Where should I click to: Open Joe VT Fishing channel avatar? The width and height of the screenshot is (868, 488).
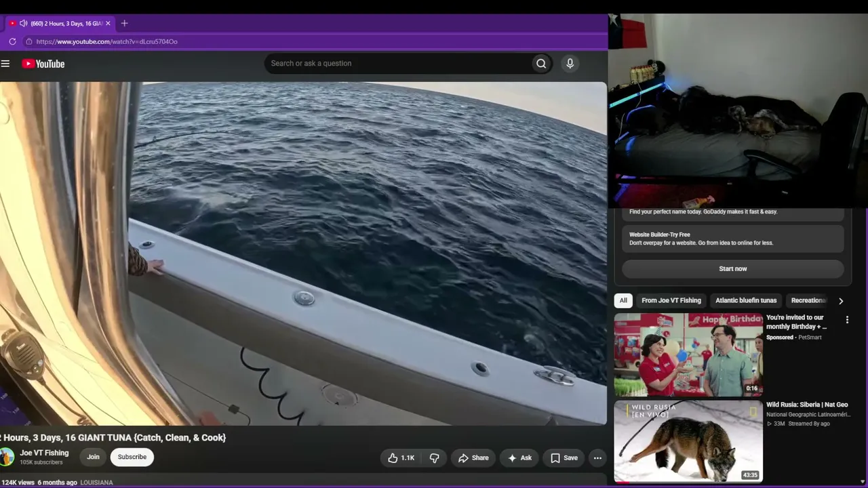point(7,457)
